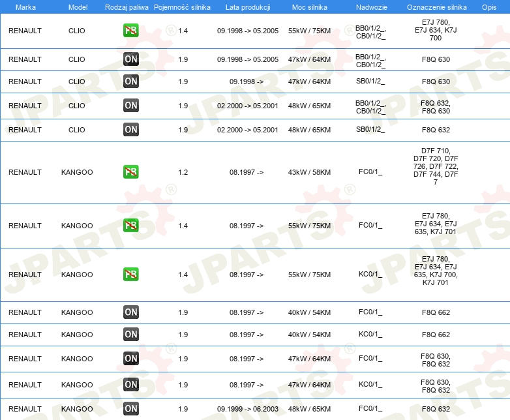510x420 pixels.
Task: Click the ON icon for Kangoo 47kW FC0/1_ row
Action: 130,358
